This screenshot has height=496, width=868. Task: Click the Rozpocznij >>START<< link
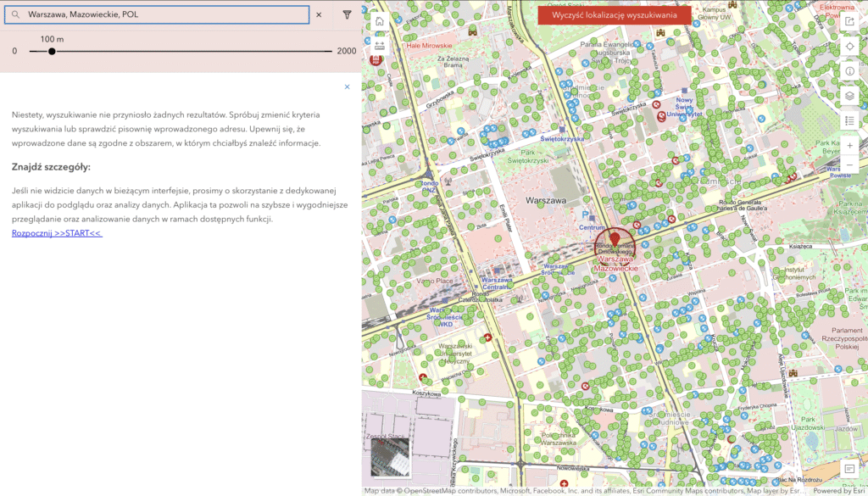(x=57, y=233)
